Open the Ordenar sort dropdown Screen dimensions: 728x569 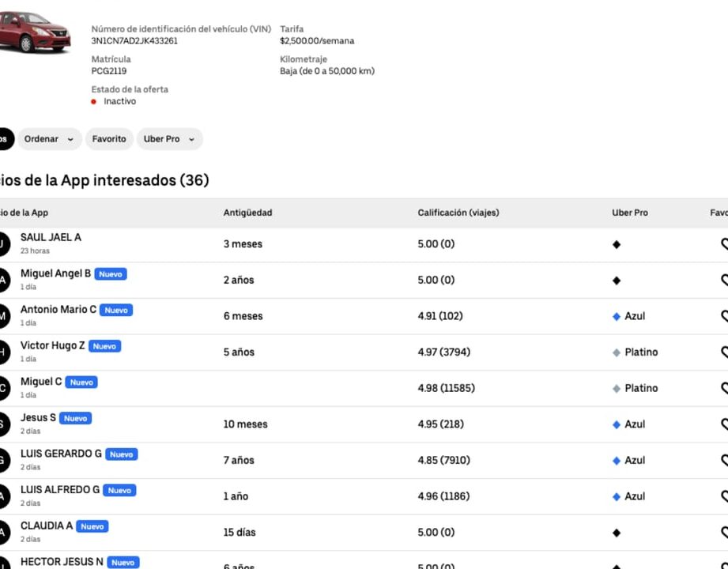(x=49, y=139)
